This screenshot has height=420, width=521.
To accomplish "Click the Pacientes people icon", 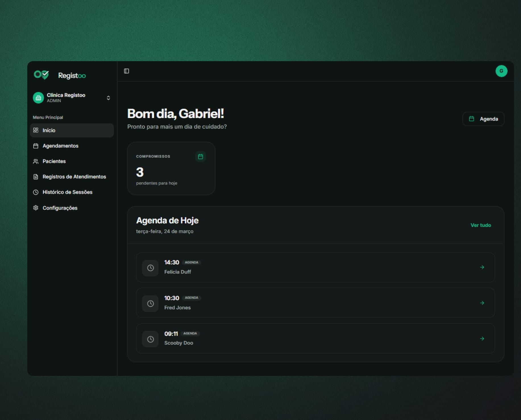I will 36,161.
